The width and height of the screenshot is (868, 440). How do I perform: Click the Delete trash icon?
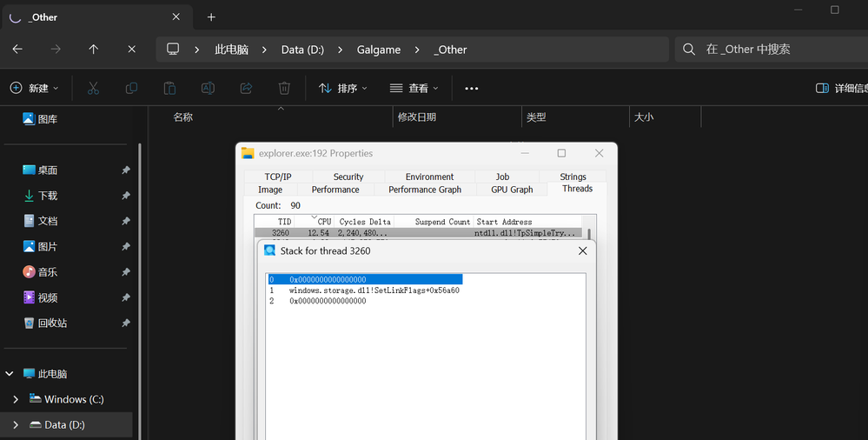(x=284, y=88)
